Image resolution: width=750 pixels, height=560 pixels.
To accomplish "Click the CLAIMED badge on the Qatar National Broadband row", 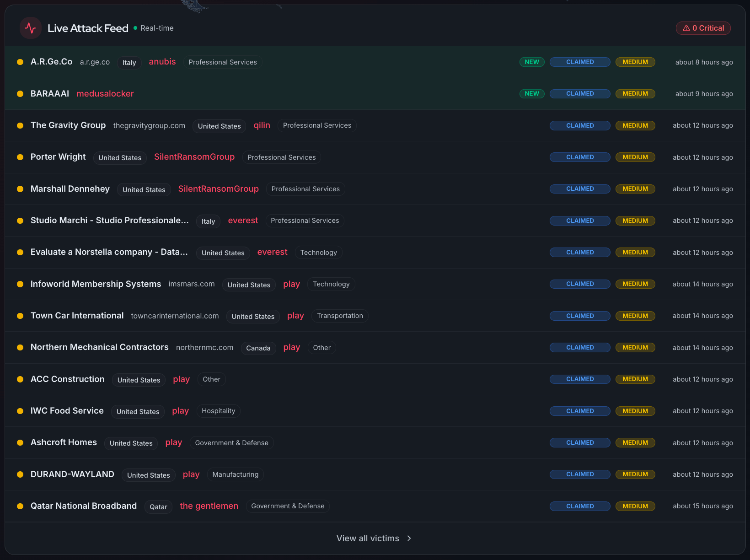I will pyautogui.click(x=580, y=506).
